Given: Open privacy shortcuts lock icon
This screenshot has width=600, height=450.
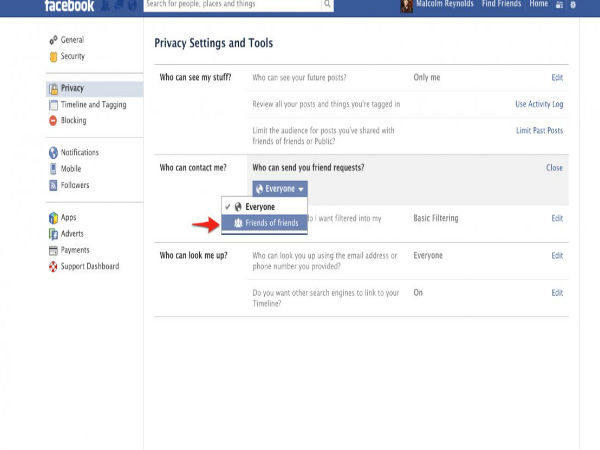Looking at the screenshot, I should pos(559,5).
